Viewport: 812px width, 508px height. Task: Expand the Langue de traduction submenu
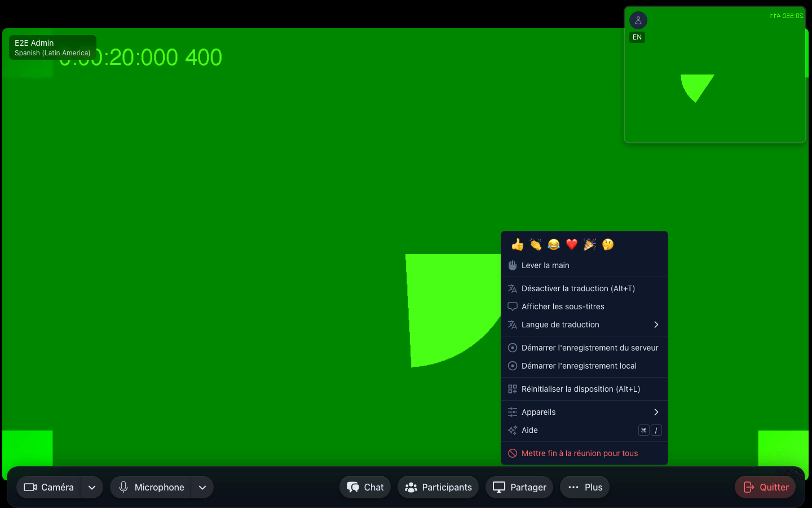pos(584,325)
